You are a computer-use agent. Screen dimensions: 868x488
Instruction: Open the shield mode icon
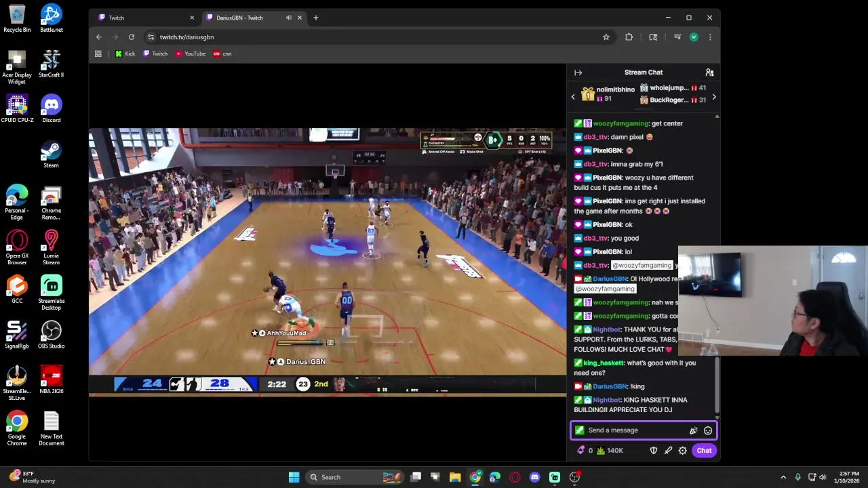(x=654, y=450)
